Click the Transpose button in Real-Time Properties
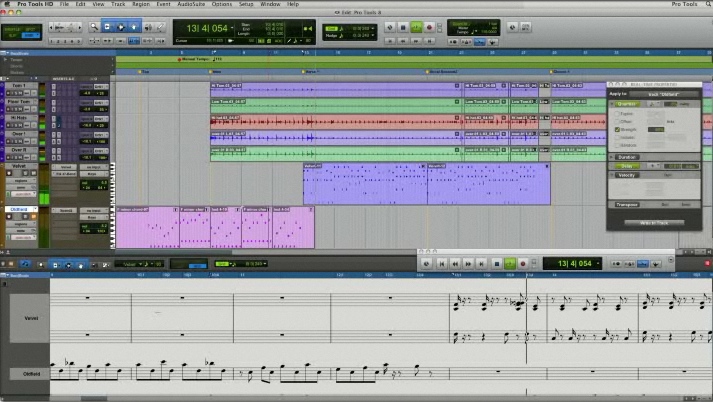 point(628,204)
